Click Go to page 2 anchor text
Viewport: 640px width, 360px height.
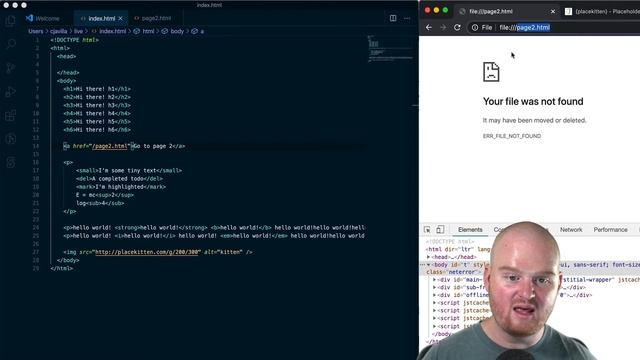coord(153,146)
